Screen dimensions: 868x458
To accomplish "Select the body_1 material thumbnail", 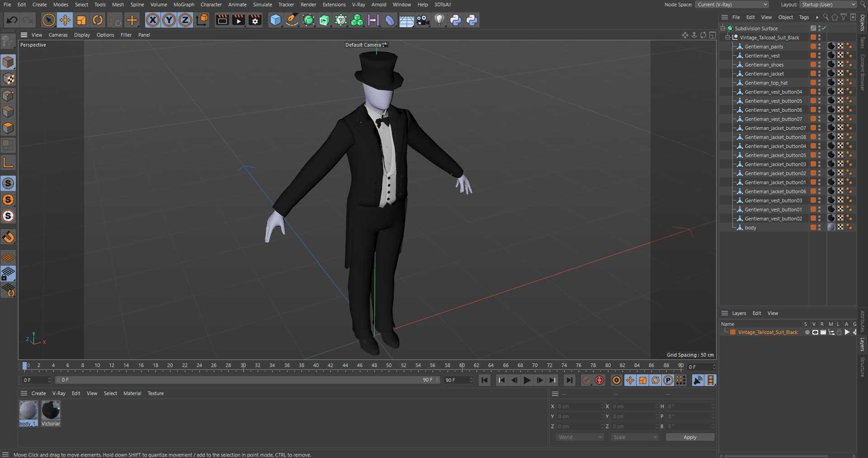I will (x=28, y=410).
